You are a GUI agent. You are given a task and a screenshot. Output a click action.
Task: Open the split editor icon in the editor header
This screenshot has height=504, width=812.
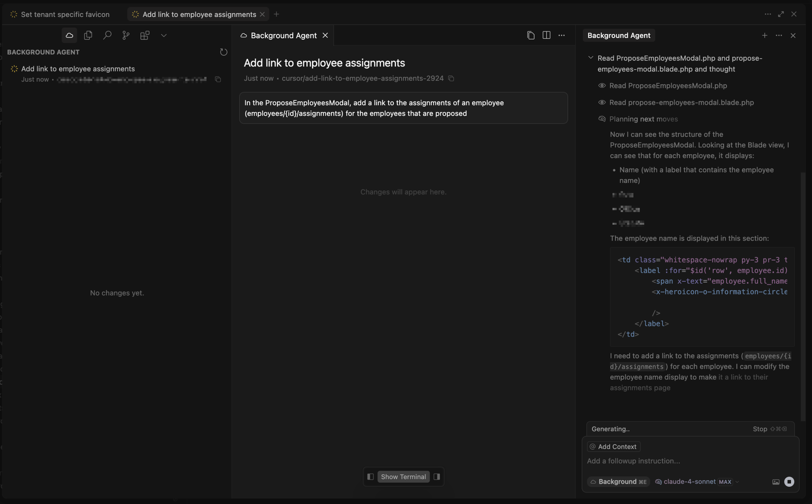coord(547,35)
